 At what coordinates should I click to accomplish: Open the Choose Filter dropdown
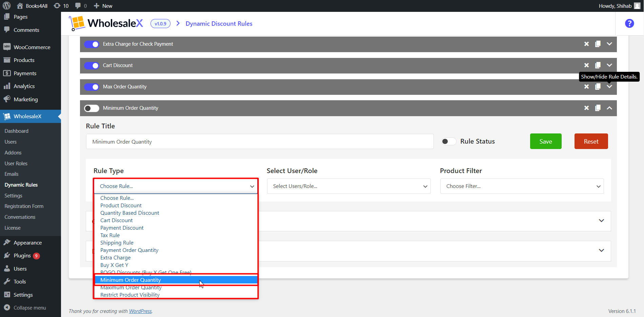[522, 186]
